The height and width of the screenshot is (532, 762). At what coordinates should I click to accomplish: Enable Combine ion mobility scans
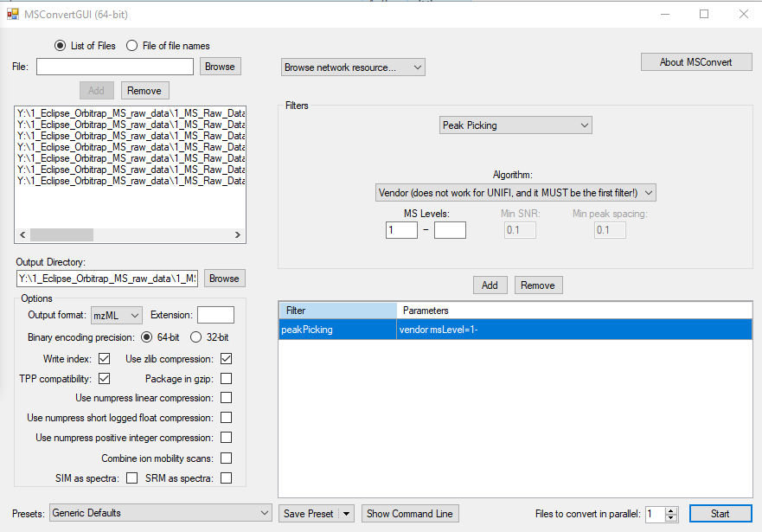[226, 458]
